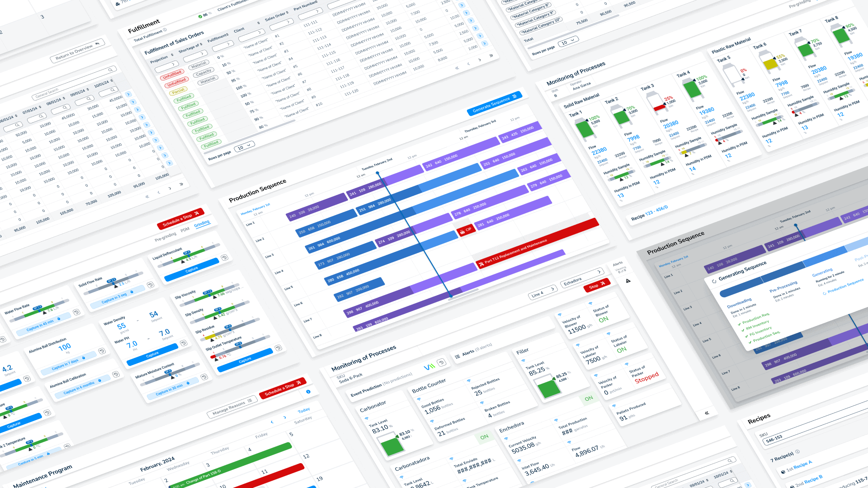Select Part T12 Replacement and Maintenance bar

point(537,243)
